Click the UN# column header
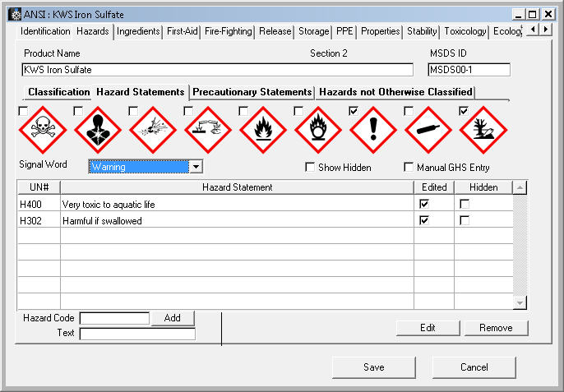 [39, 187]
